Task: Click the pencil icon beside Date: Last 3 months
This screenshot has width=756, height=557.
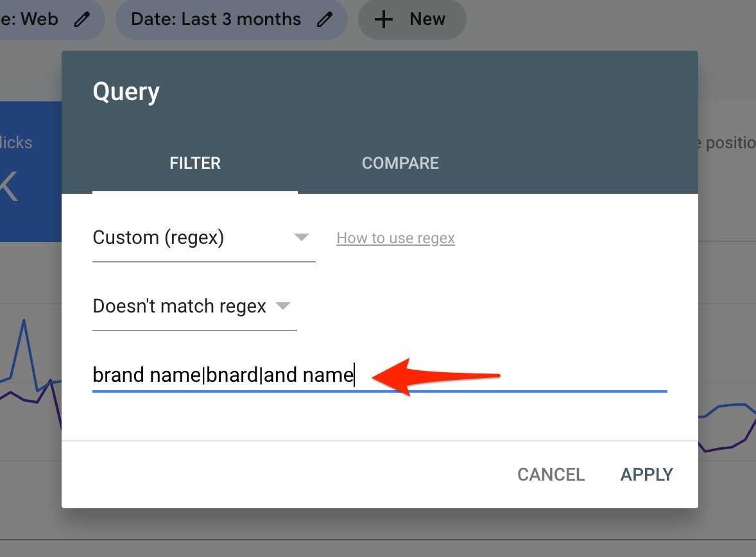Action: tap(325, 19)
